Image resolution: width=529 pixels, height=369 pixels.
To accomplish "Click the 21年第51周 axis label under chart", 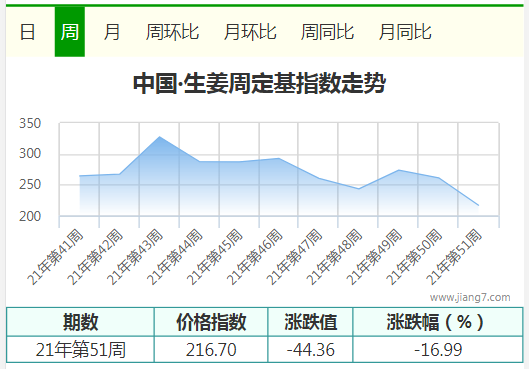I will click(454, 257).
